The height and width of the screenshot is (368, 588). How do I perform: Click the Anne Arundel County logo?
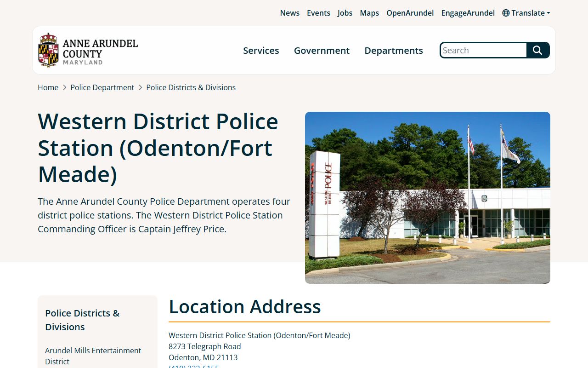click(88, 50)
